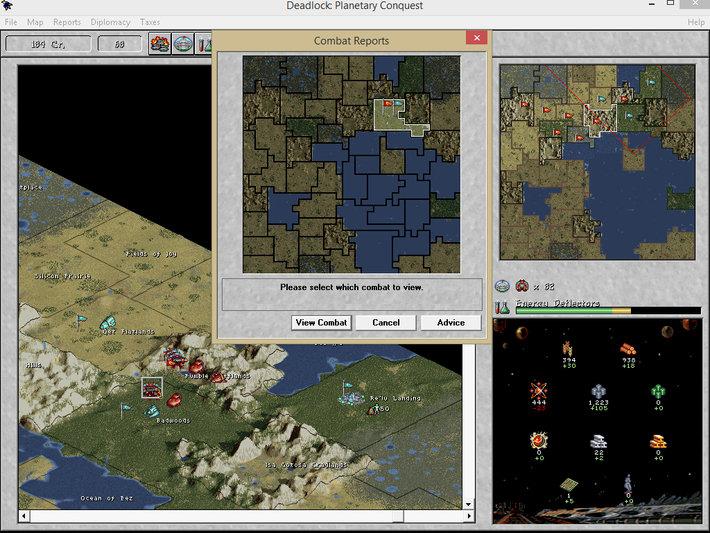Select the glowing red anti-matter orb icon
Screen dimensions: 710x533
[x=538, y=440]
